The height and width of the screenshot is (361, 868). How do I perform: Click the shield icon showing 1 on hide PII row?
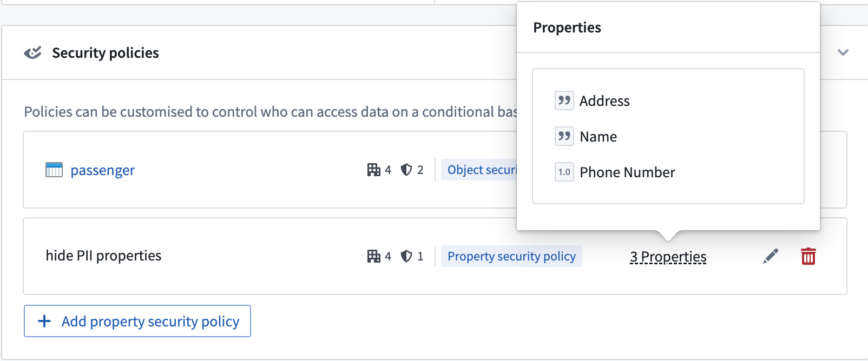pos(407,256)
